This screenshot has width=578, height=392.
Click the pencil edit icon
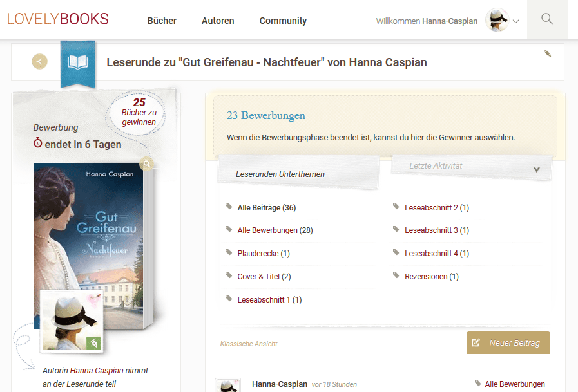coord(548,53)
